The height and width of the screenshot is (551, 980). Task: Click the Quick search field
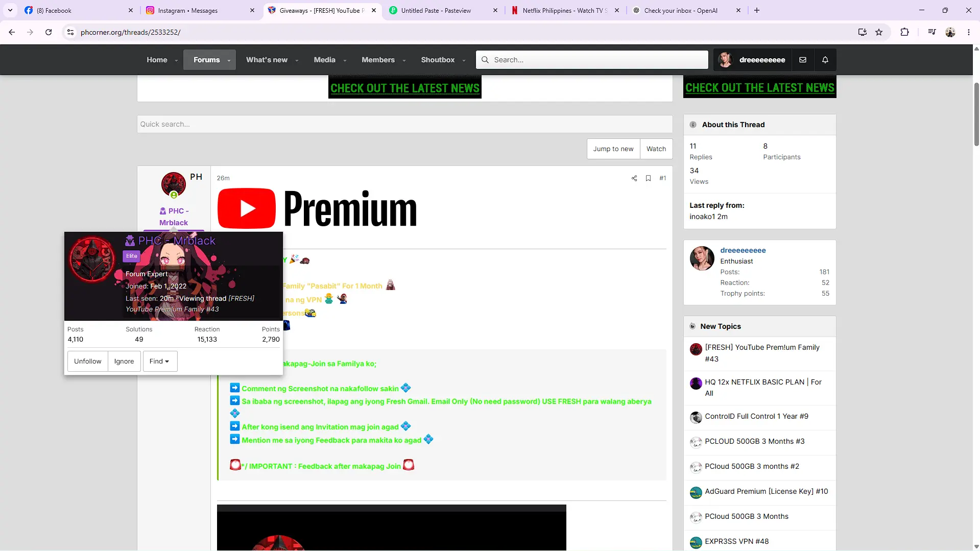(x=404, y=124)
